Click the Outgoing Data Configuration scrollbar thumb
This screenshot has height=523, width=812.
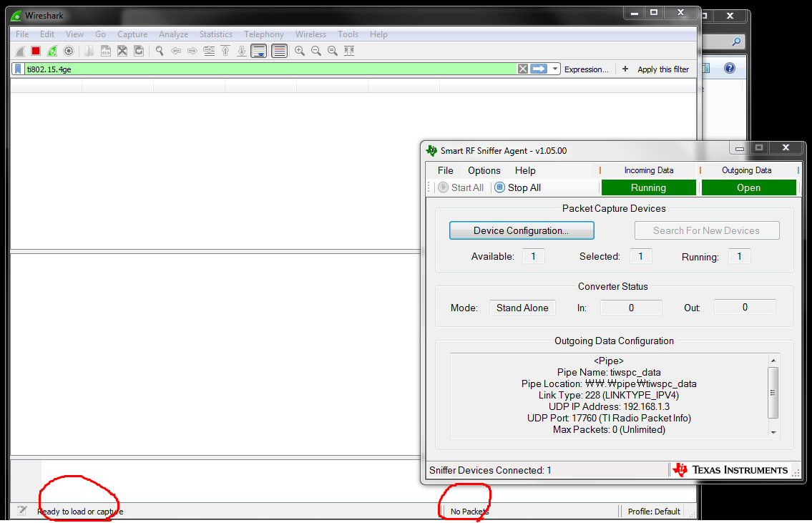point(773,393)
